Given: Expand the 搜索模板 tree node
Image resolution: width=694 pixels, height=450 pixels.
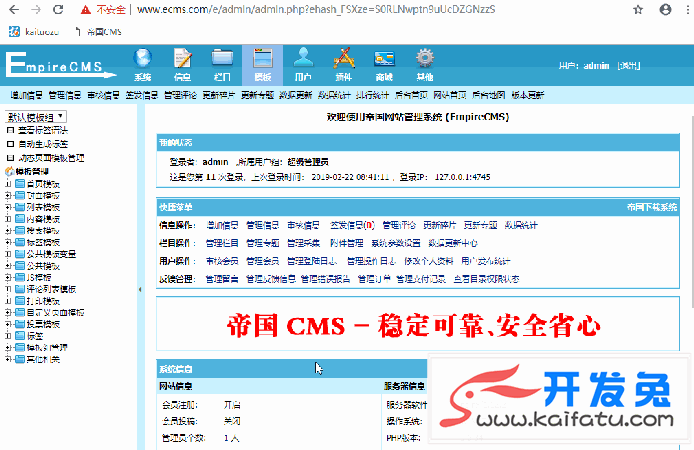Looking at the screenshot, I should pyautogui.click(x=8, y=231).
